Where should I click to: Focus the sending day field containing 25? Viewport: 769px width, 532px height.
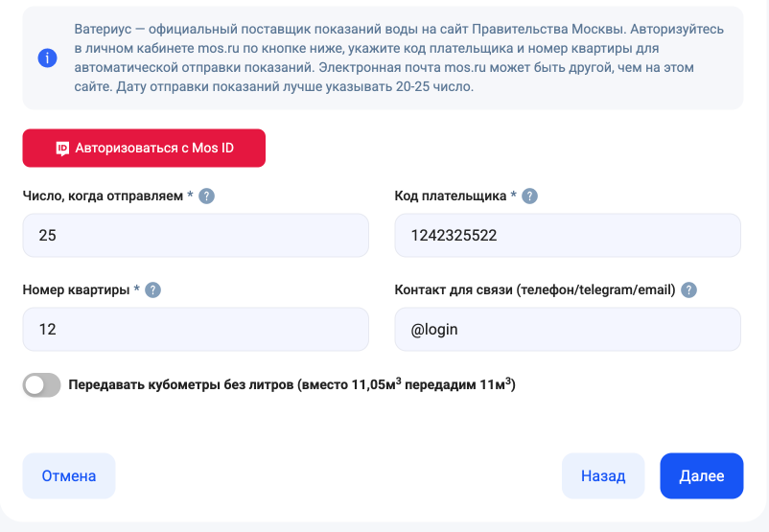(196, 236)
